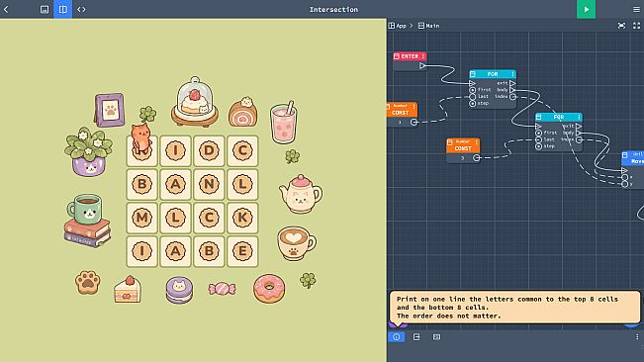The image size is (644, 362).
Task: Toggle first input on FOR wired from ENTER
Action: click(472, 90)
